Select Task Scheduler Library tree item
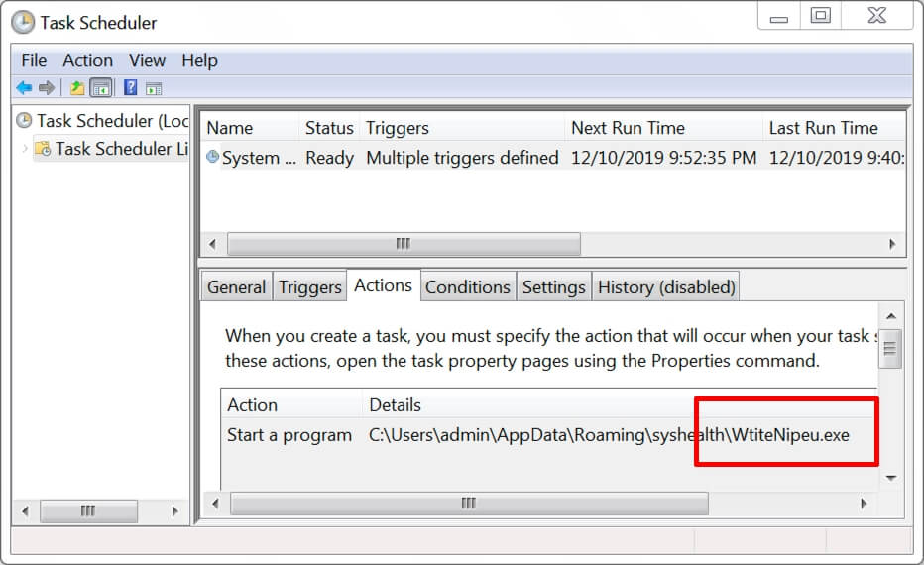Image resolution: width=924 pixels, height=565 pixels. (122, 149)
